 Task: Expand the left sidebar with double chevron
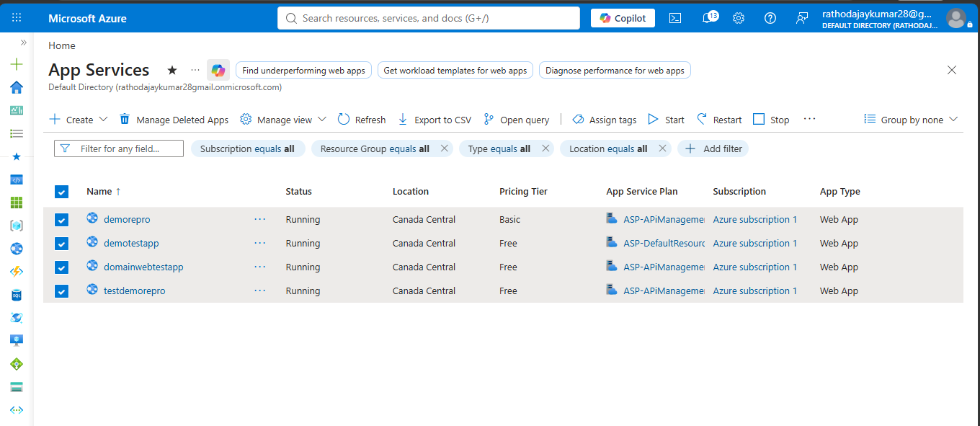click(x=24, y=43)
